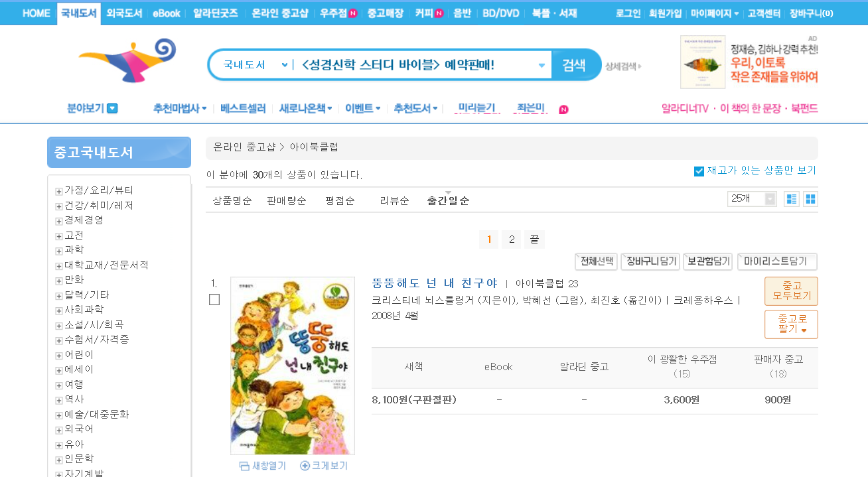
Task: Go to results page 2
Action: [511, 239]
